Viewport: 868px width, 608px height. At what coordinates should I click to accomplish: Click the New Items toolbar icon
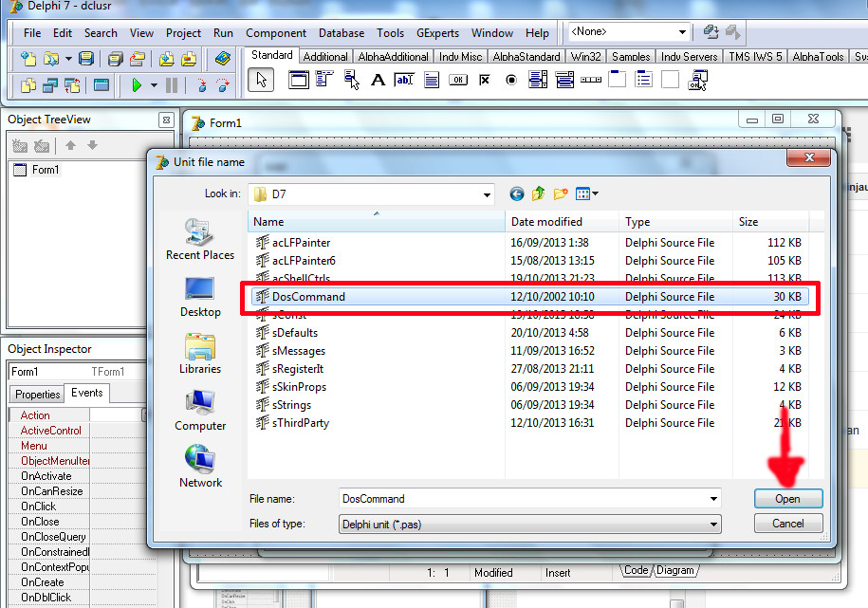tap(28, 59)
